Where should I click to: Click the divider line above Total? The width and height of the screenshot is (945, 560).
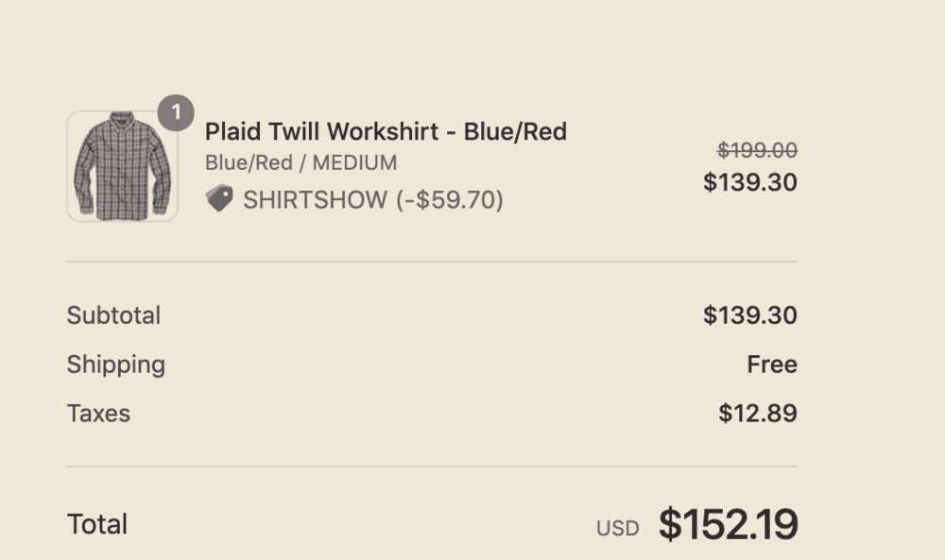(432, 467)
